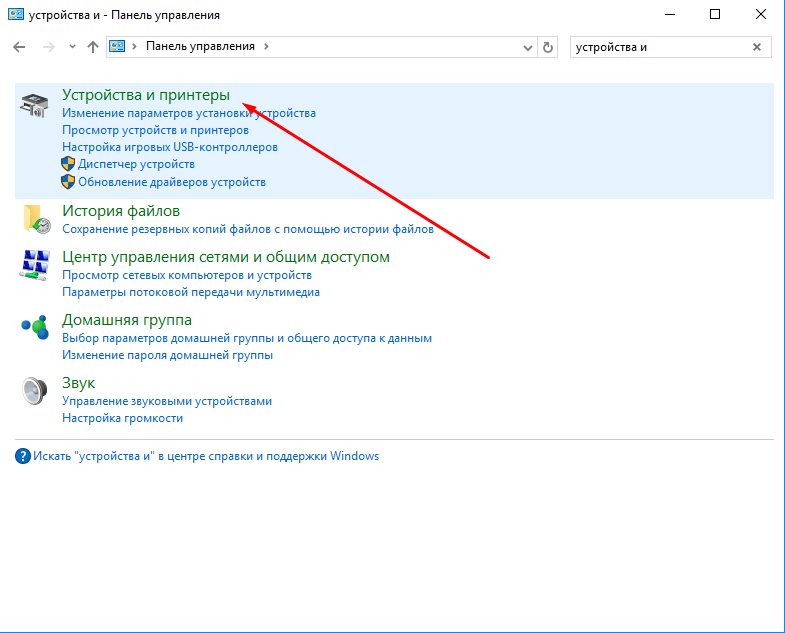Open Центр управления сетями и общим доступом

click(x=226, y=257)
